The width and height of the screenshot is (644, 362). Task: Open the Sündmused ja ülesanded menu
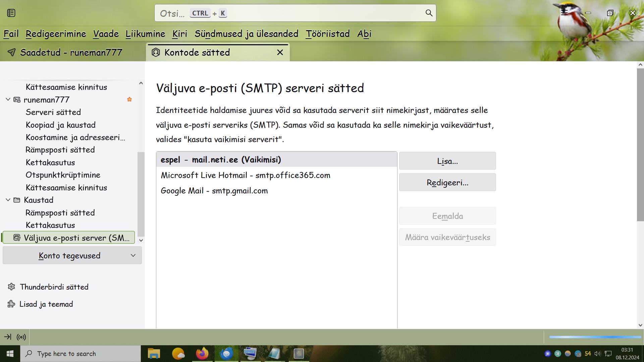(247, 34)
